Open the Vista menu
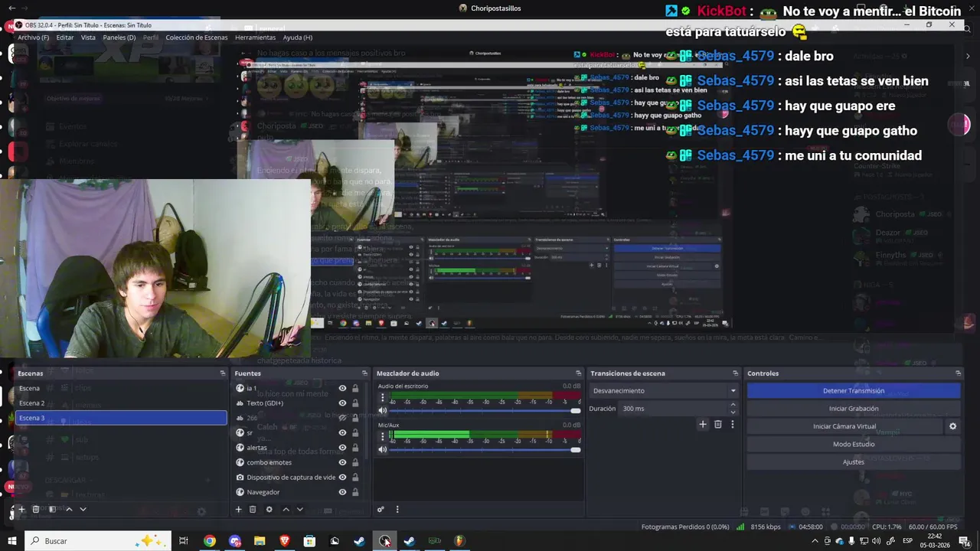This screenshot has width=980, height=551. [88, 37]
